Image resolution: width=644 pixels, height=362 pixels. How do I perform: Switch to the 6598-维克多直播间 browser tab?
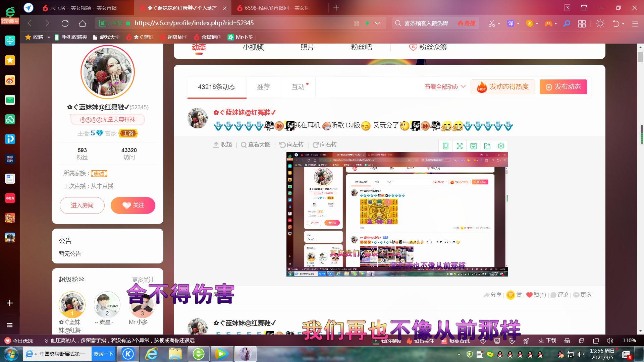pos(277,8)
